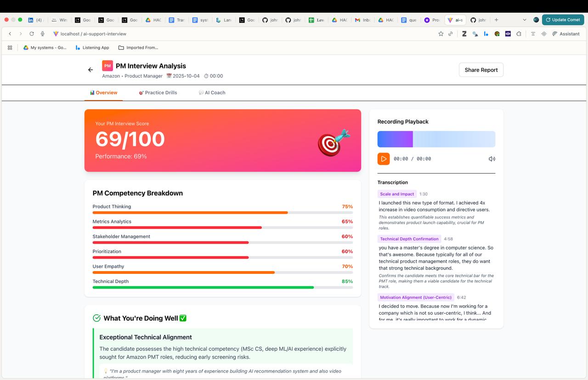Viewport: 588px width, 380px height.
Task: Open the Overview tab
Action: point(104,92)
